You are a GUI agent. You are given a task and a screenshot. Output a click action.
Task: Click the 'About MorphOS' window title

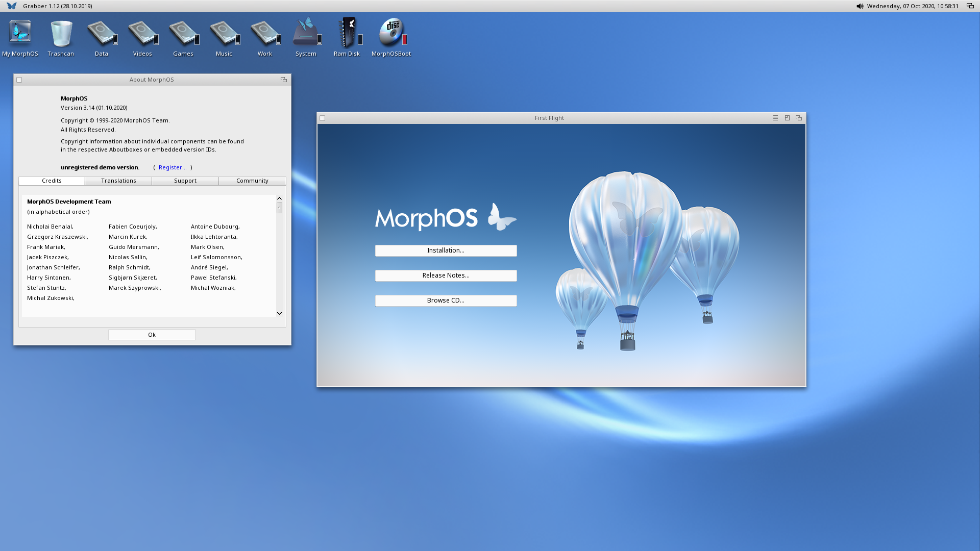[x=152, y=80]
